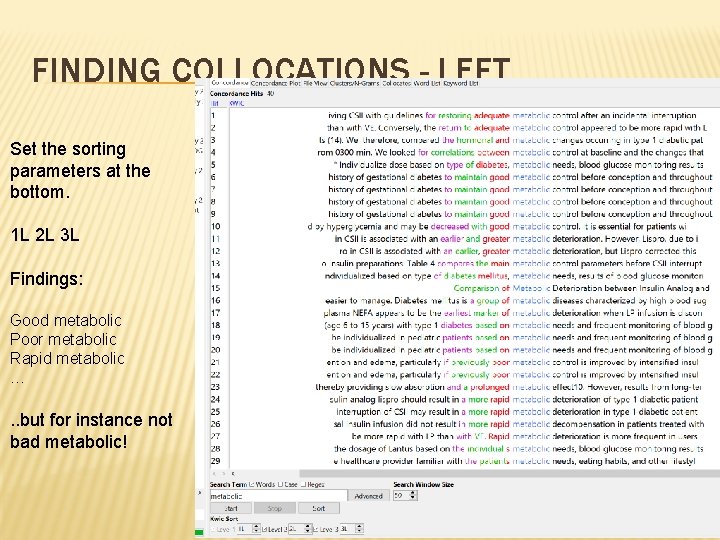Toggle the Case search checkbox
This screenshot has height=540, width=720.
(280, 484)
